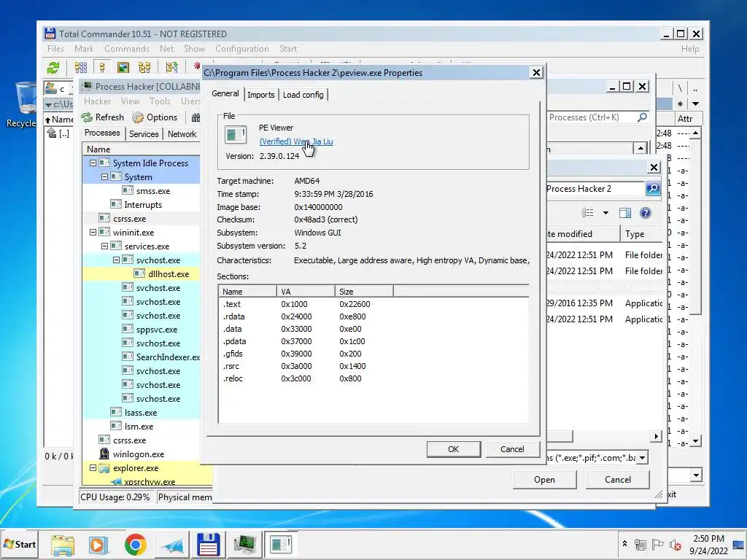Select the General tab

(x=225, y=93)
